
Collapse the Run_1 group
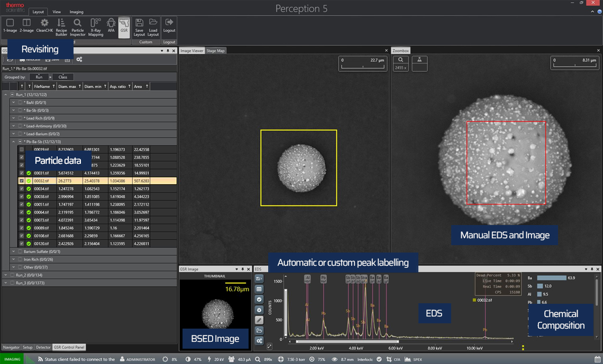click(x=5, y=95)
